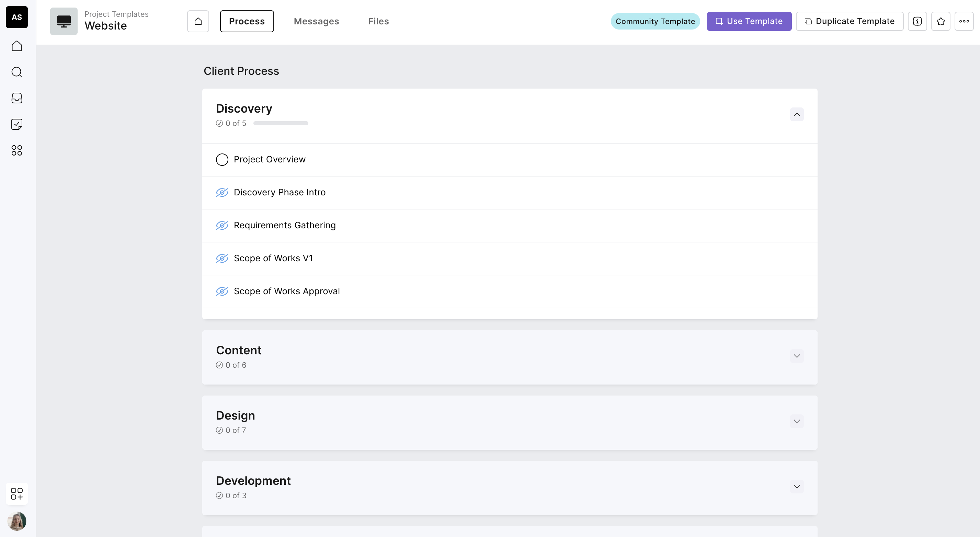Click the add widget grid-plus icon
Screen dimensions: 980x537
pyautogui.click(x=17, y=494)
